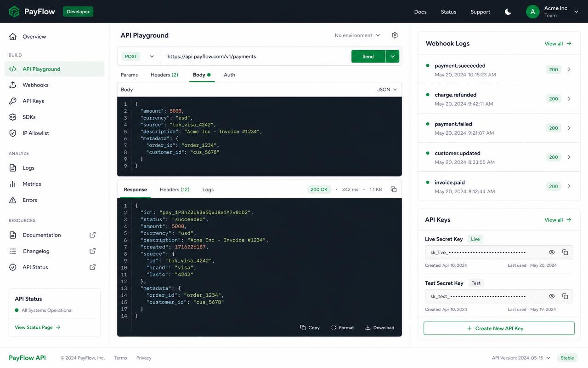
Task: Open the Overview home page
Action: [54, 37]
